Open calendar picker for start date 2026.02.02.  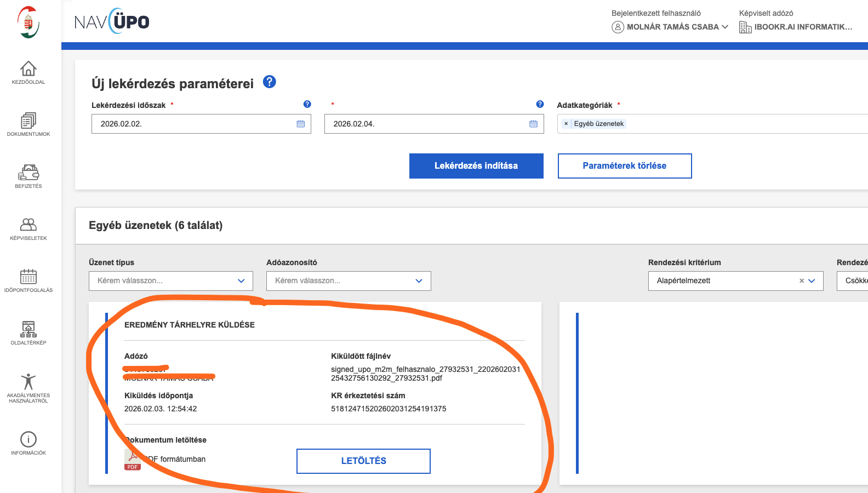coord(300,124)
